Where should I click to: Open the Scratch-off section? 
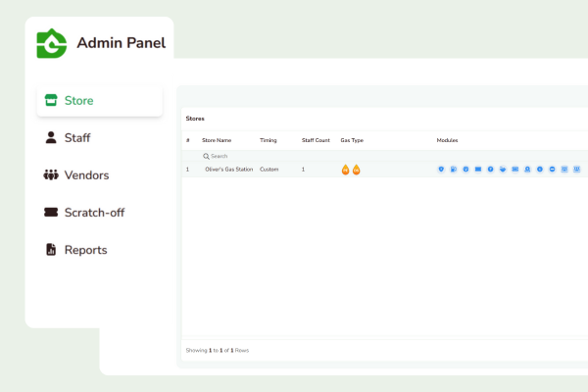pos(94,213)
